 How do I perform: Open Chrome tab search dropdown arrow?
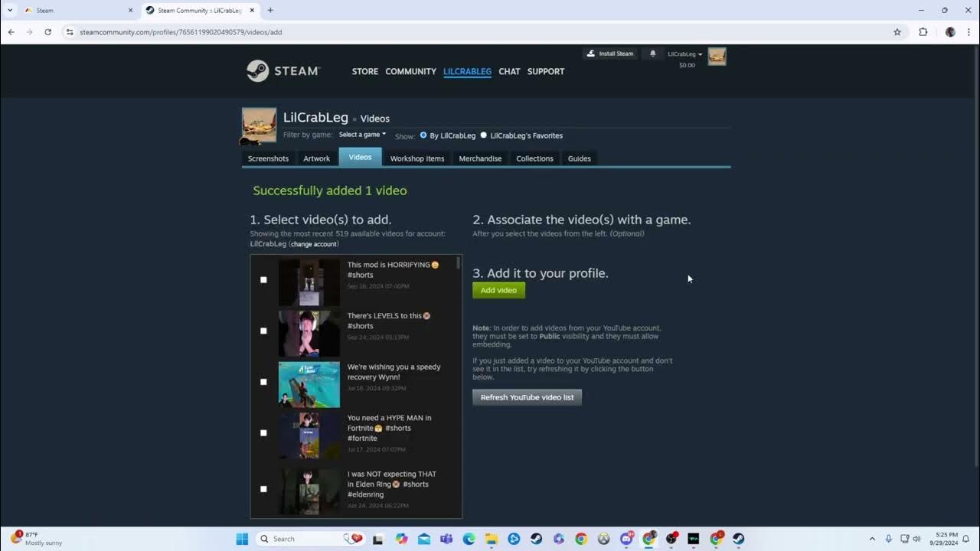(x=9, y=10)
